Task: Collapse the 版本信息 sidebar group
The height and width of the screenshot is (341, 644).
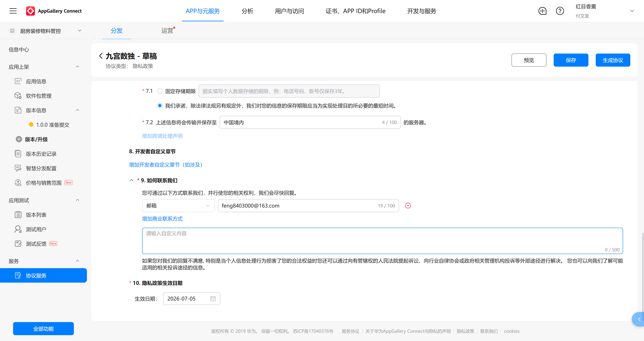Action: [x=77, y=110]
